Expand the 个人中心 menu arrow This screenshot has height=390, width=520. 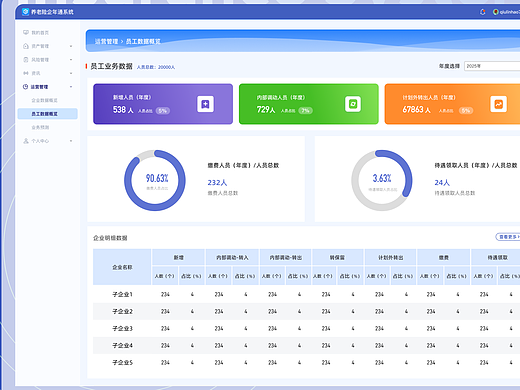click(71, 141)
